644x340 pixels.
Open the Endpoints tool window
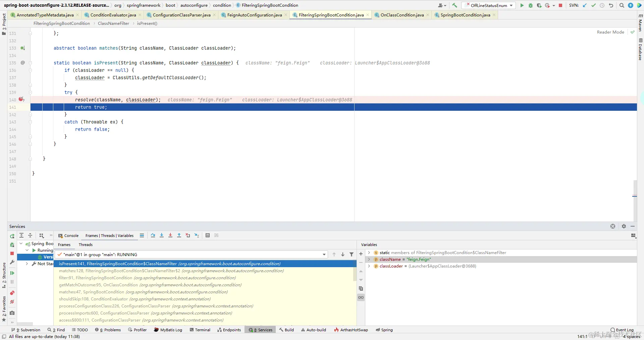(x=229, y=330)
